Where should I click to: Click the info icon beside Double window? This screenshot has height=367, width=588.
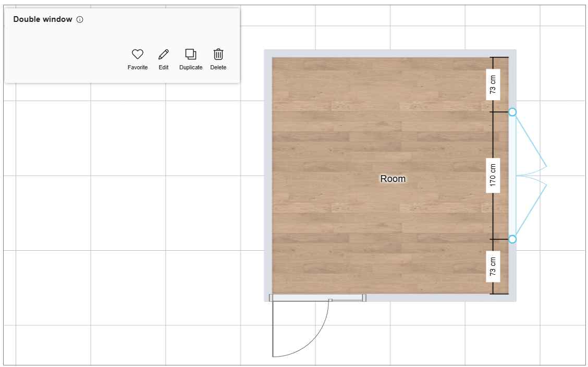click(80, 20)
